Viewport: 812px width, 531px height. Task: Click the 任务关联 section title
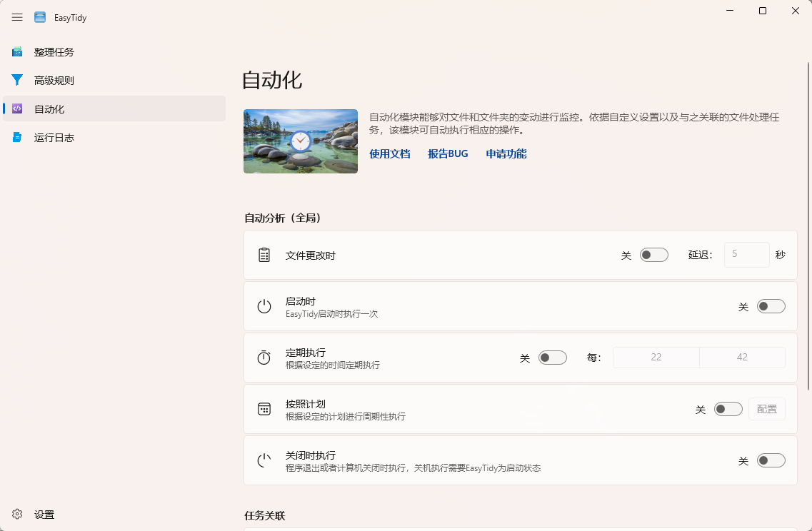[x=265, y=515]
